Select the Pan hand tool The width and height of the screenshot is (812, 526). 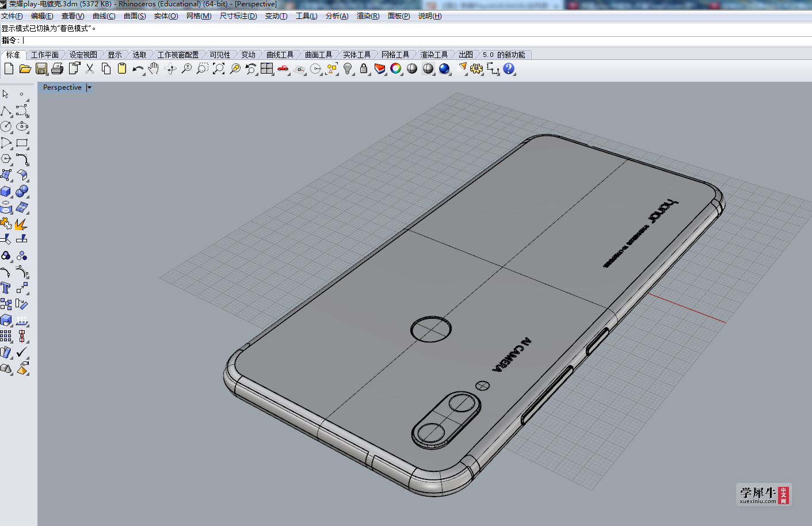click(x=153, y=68)
